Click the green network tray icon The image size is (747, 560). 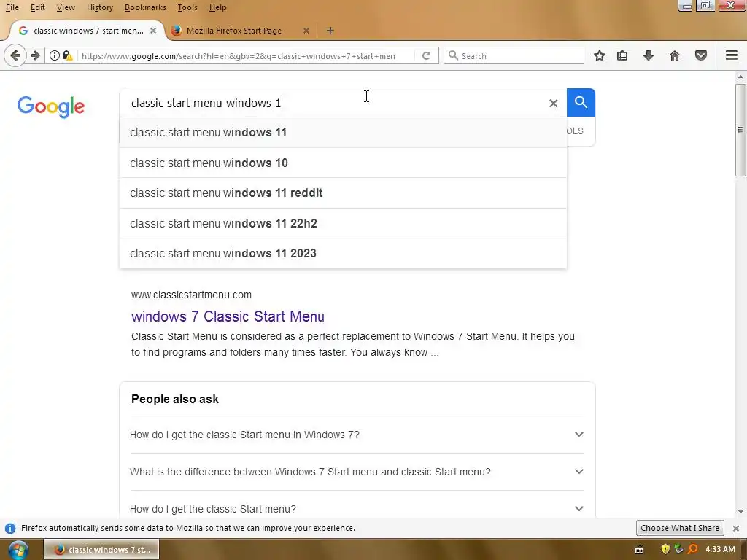[x=678, y=550]
